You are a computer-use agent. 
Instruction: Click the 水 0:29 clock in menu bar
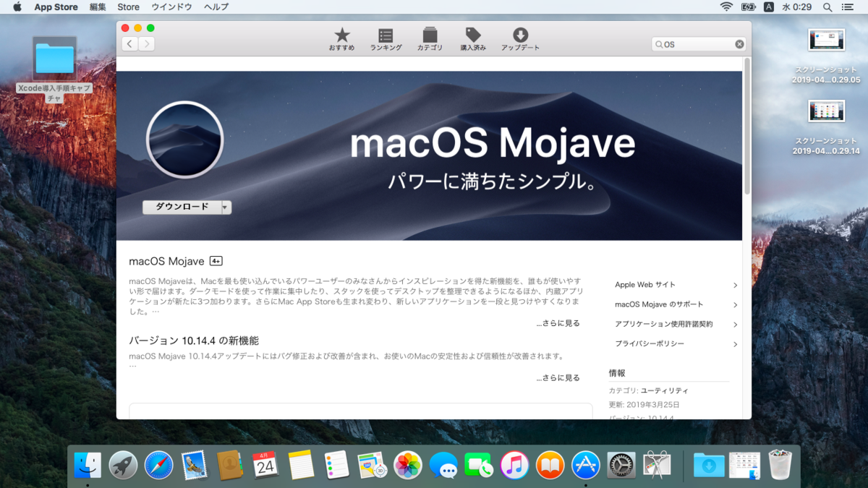tap(796, 7)
